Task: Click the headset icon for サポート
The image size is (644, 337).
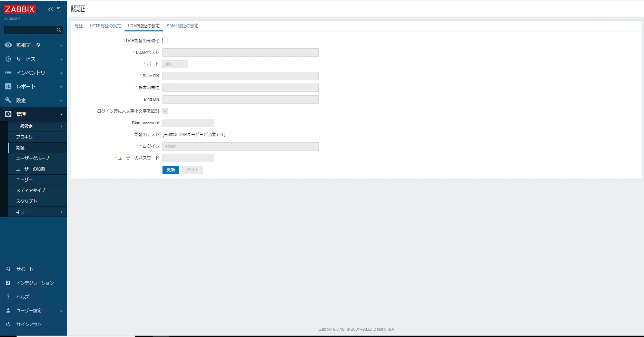Action: click(8, 269)
